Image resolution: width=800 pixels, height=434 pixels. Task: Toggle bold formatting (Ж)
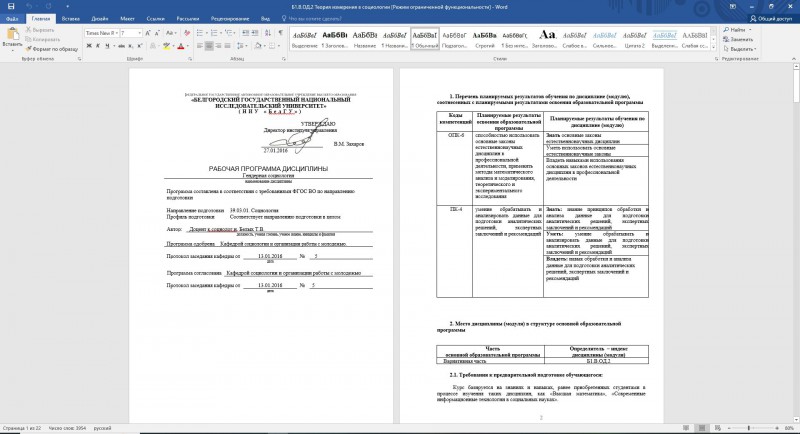[x=89, y=46]
